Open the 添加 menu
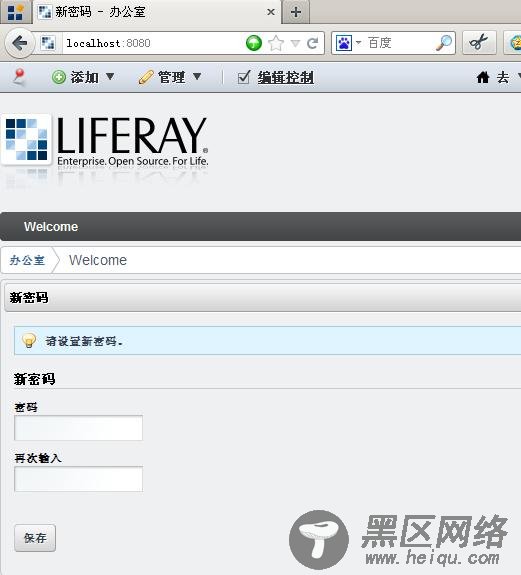Screen dimensions: 521x575 (84, 77)
